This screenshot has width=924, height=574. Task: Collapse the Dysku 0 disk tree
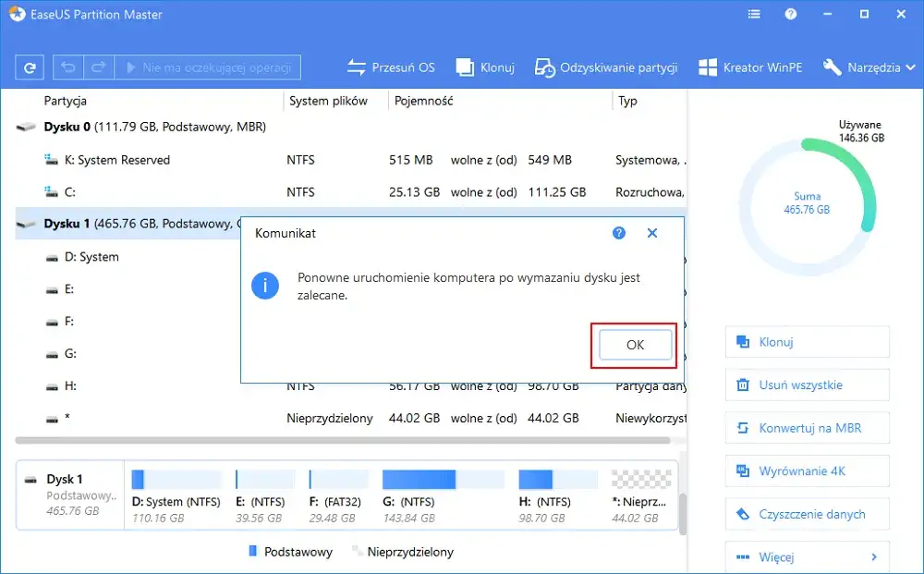tap(26, 127)
